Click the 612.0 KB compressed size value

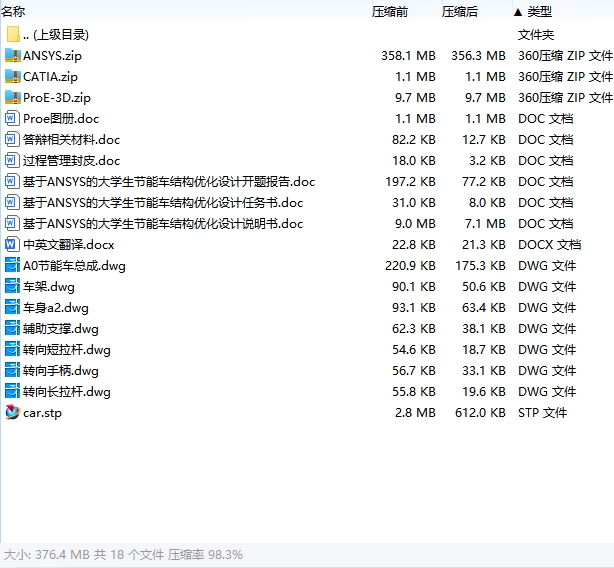click(480, 413)
